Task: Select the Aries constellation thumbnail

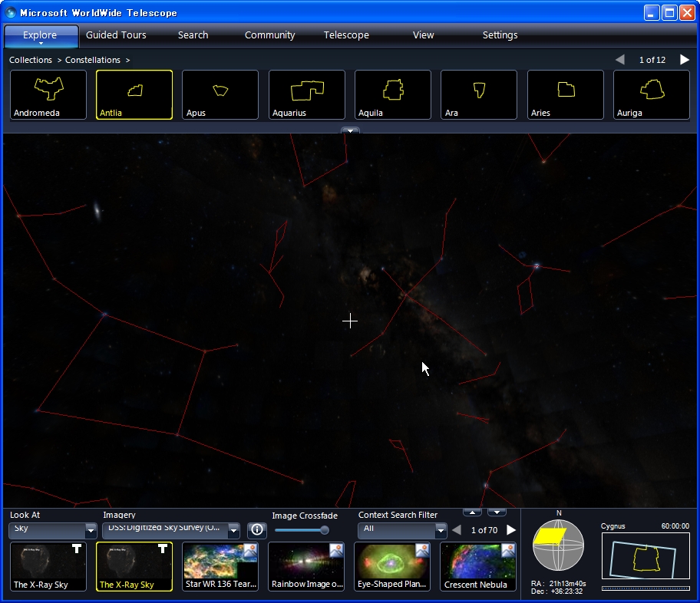Action: (x=565, y=94)
